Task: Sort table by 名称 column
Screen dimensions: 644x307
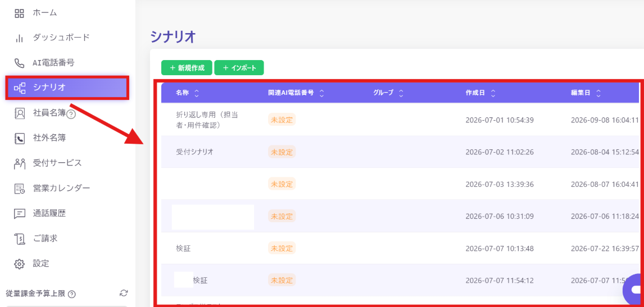Action: click(196, 93)
